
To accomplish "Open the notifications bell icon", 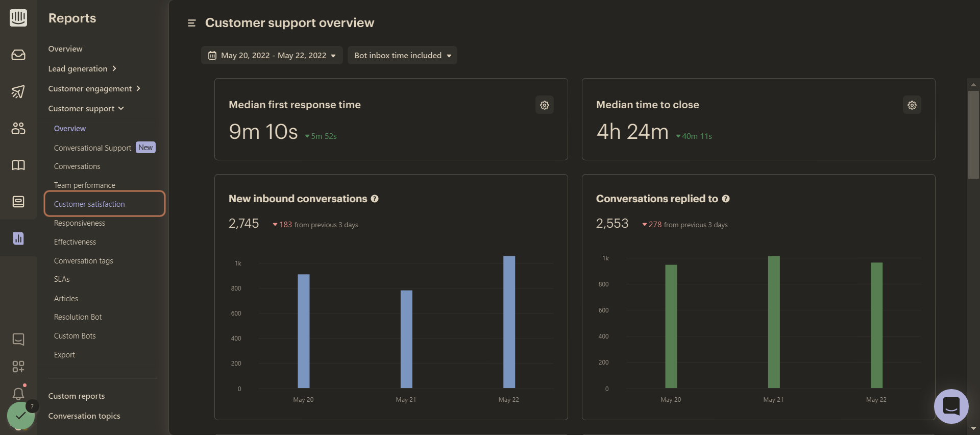I will pos(18,394).
